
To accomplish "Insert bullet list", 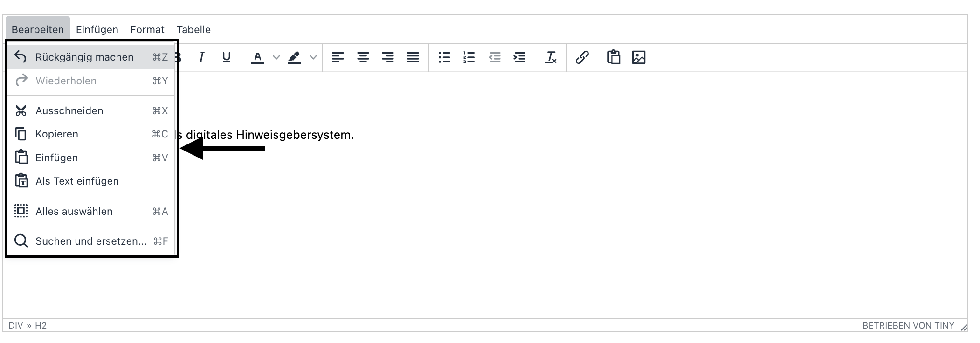I will coord(444,57).
